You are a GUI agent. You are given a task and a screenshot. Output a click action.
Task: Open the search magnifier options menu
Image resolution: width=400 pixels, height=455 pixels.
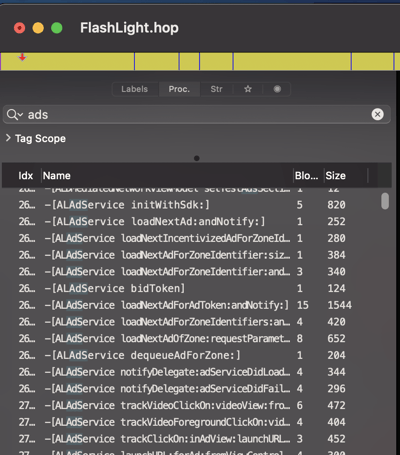click(15, 115)
